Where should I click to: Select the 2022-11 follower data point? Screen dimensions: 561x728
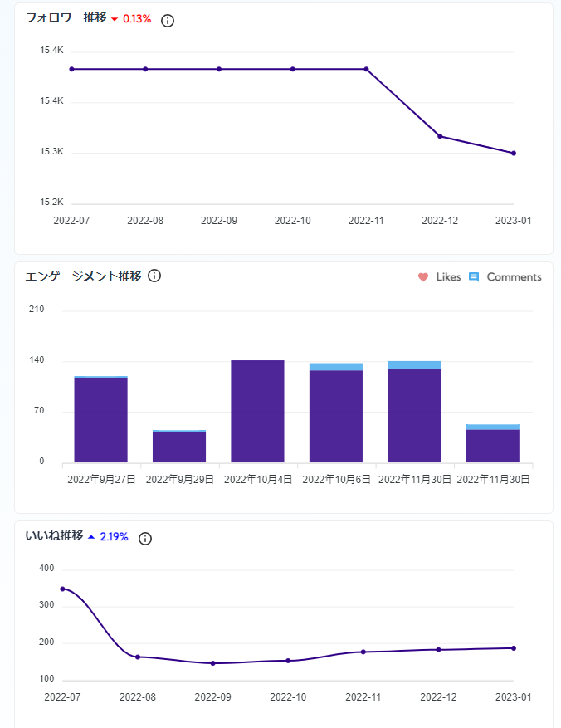(367, 69)
